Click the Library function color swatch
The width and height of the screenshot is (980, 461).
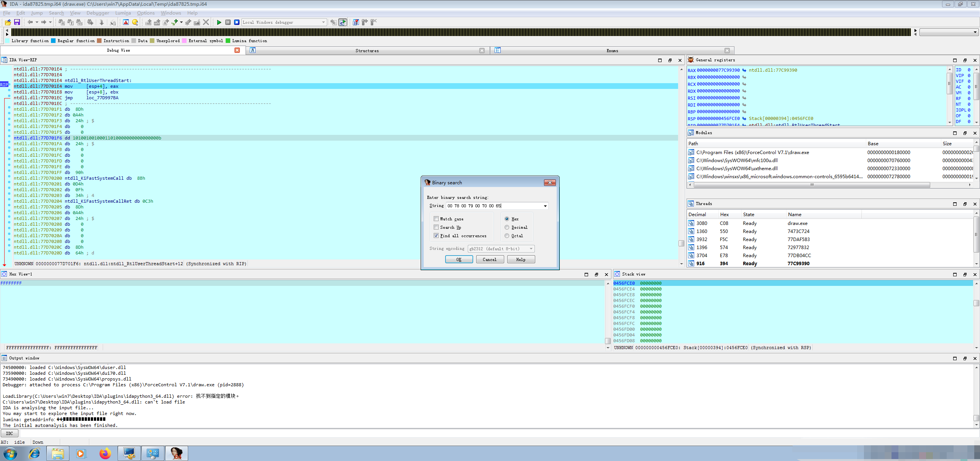[x=7, y=41]
